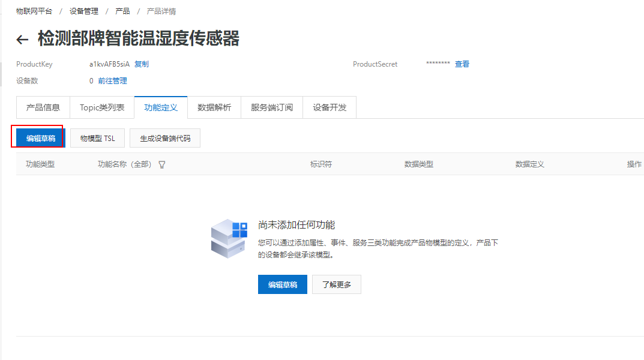Switch to the 数据解析 tab
Viewport: 644px width, 360px height.
(x=214, y=107)
